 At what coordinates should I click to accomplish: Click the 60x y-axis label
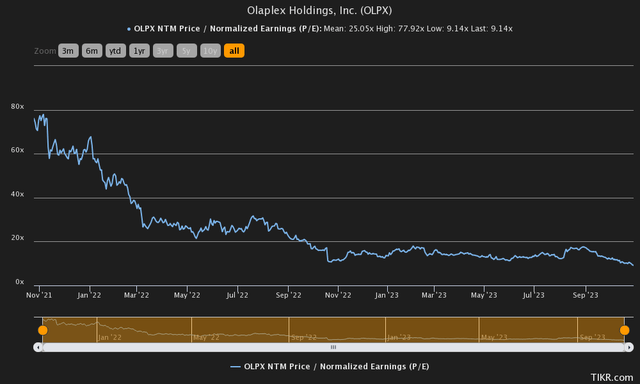coord(17,150)
